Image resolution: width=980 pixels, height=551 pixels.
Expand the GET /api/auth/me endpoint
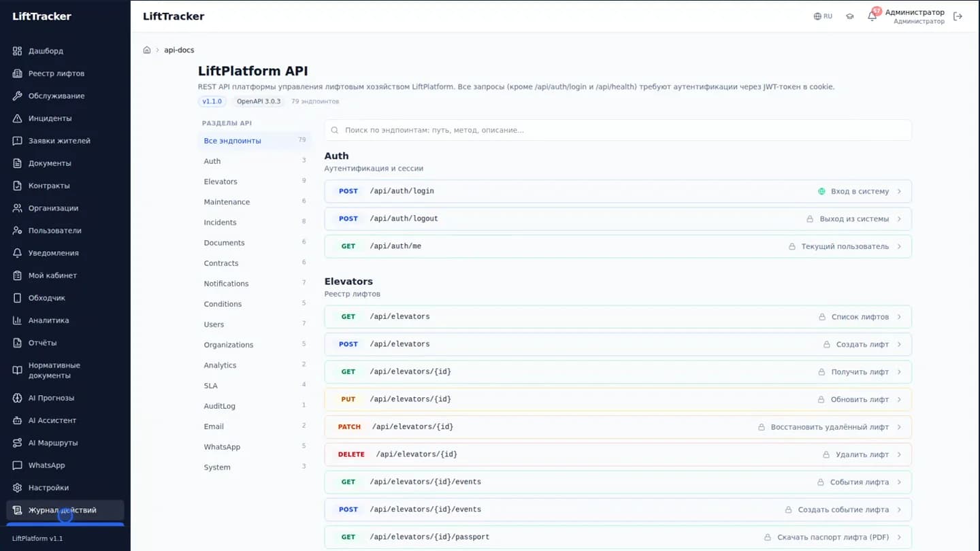[x=618, y=246]
